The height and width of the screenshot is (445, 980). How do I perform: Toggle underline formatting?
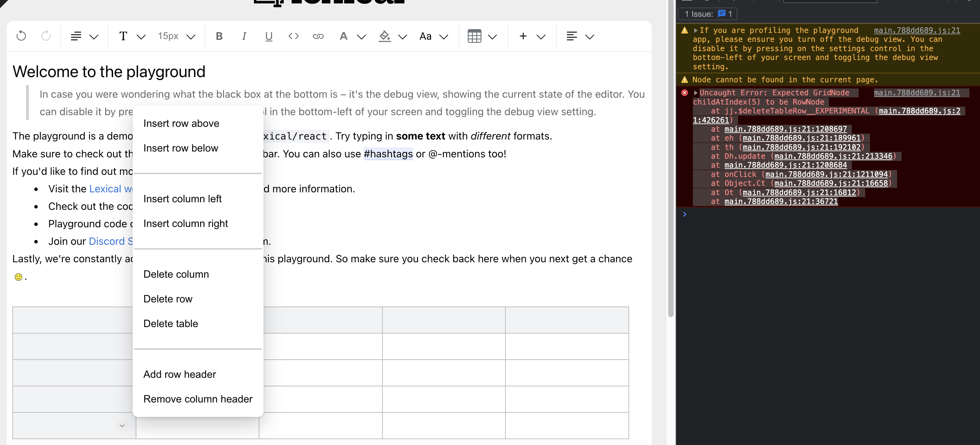click(x=269, y=36)
